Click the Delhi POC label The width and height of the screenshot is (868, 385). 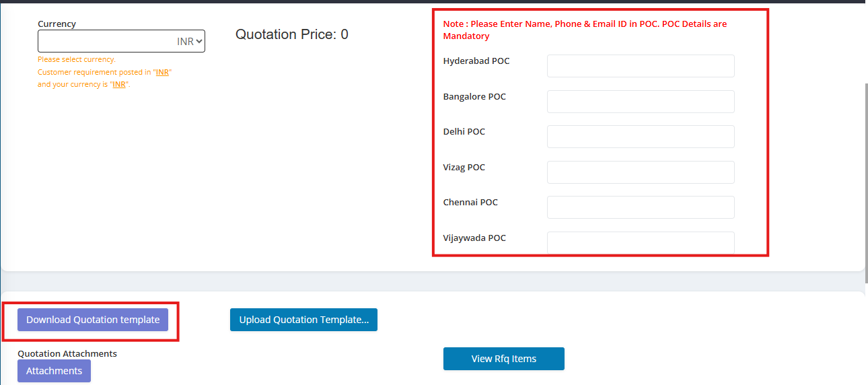tap(464, 132)
